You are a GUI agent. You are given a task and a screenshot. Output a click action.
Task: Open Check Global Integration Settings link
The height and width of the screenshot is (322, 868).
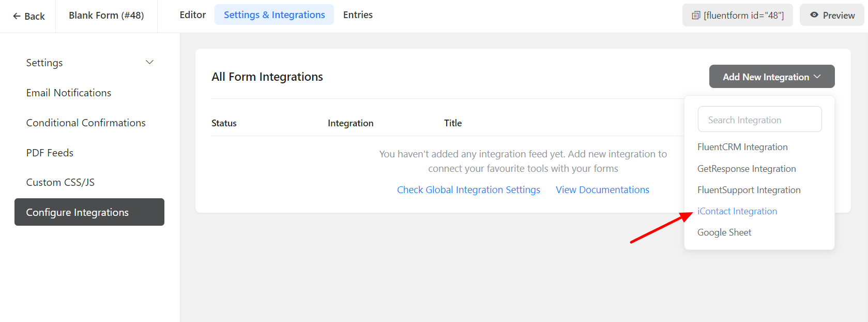pyautogui.click(x=468, y=190)
